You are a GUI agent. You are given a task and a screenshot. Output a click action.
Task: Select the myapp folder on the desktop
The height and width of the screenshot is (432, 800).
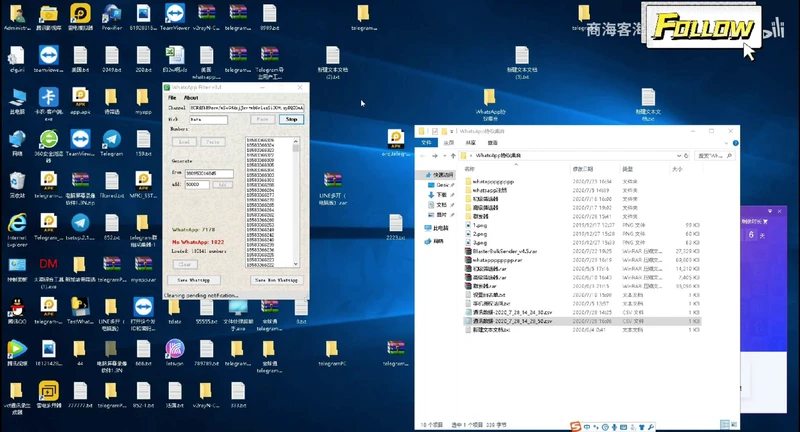tap(143, 100)
